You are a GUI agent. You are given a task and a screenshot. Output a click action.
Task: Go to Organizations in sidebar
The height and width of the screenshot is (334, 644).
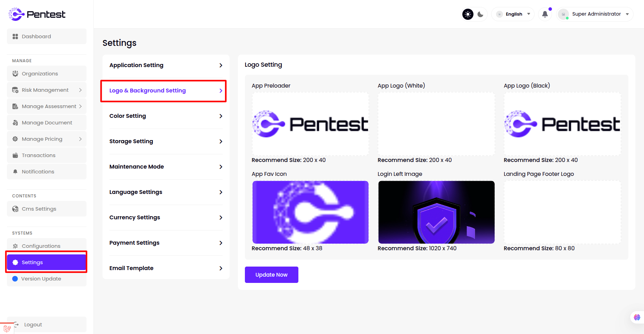coord(47,74)
